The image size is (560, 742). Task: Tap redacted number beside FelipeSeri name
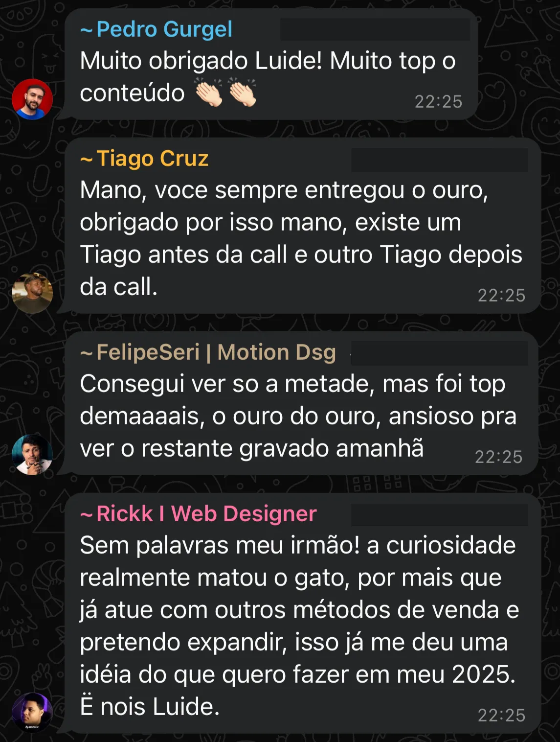(440, 353)
